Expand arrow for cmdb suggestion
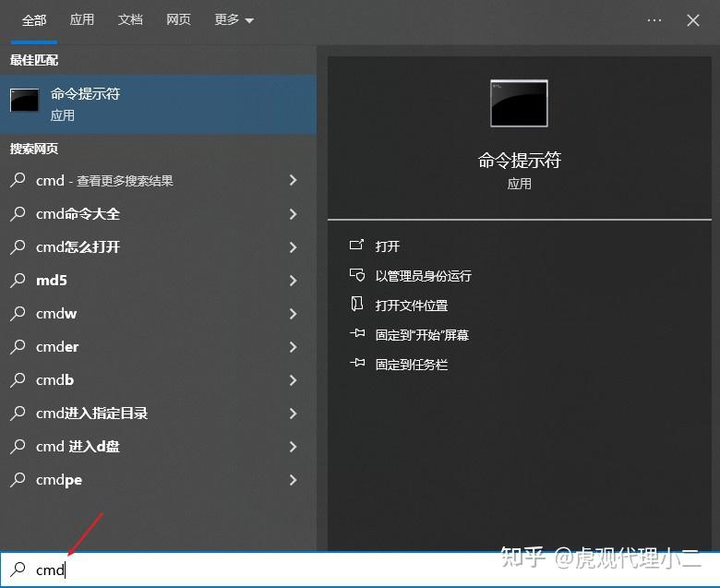The image size is (720, 588). [x=293, y=380]
